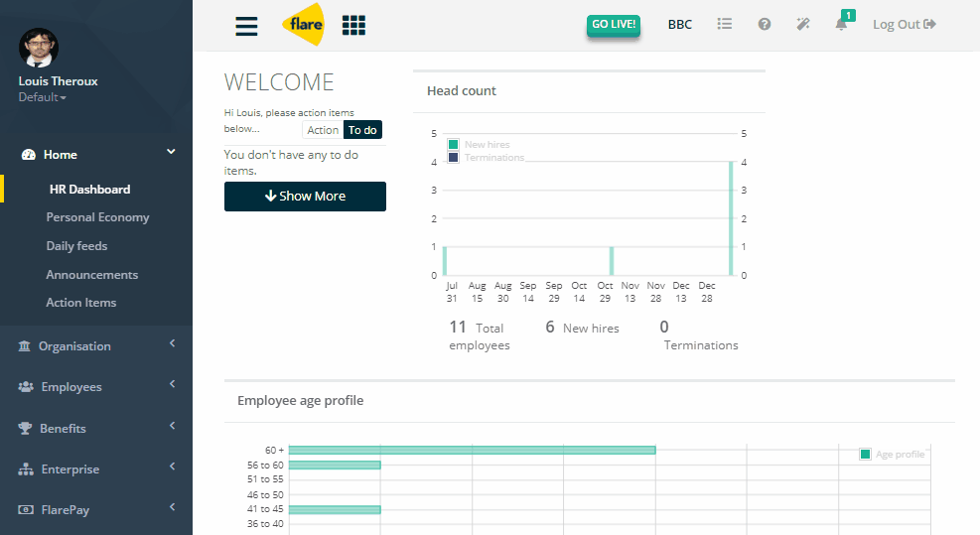
Task: Open the Default profile dropdown
Action: [x=42, y=97]
